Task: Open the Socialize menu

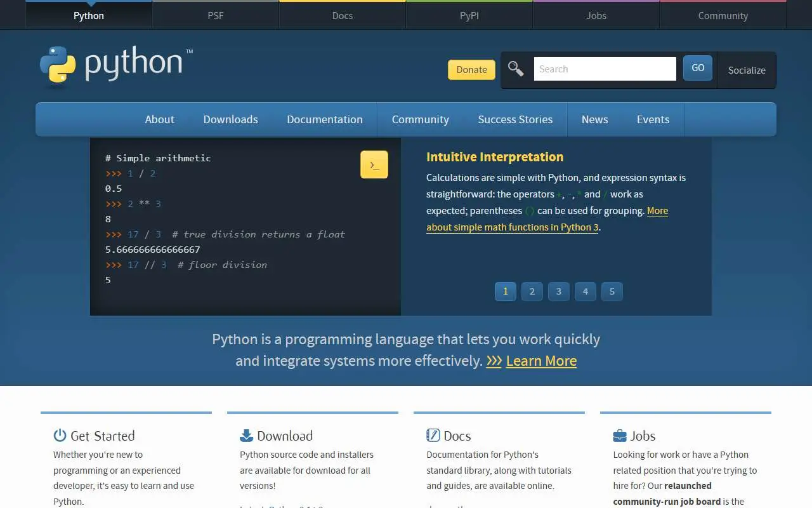Action: pos(747,70)
